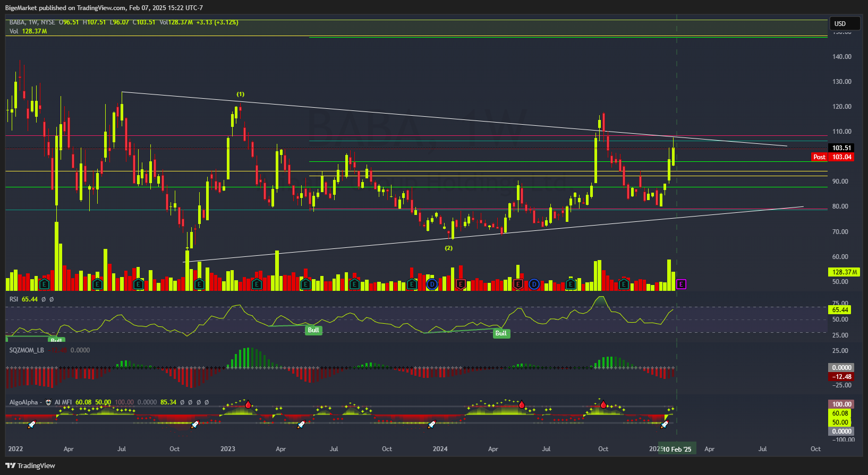The width and height of the screenshot is (868, 475).
Task: Click the teal earnings E marker near November 2023
Action: (412, 284)
